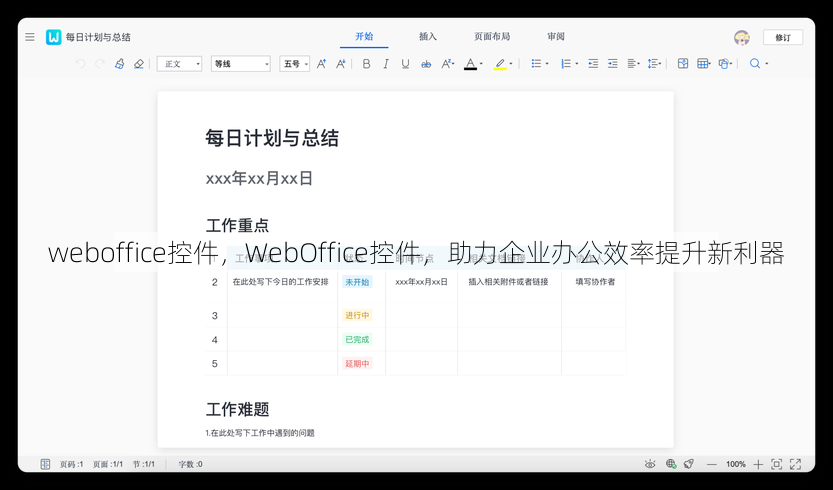
Task: Click the 未开始 status tag
Action: pyautogui.click(x=357, y=282)
